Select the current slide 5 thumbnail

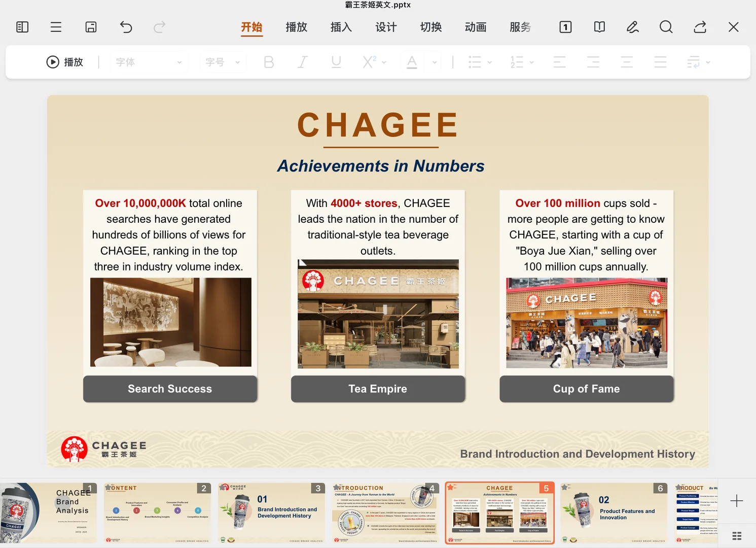tap(499, 513)
